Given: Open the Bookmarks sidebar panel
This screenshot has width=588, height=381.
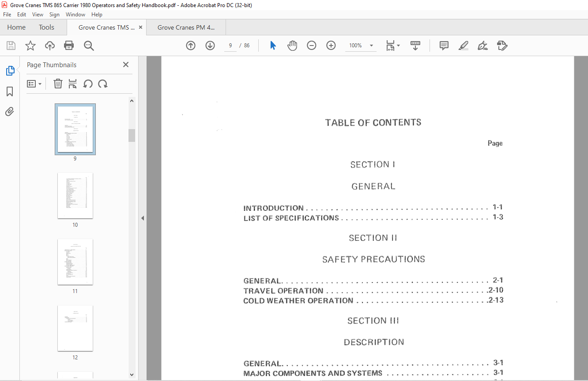Looking at the screenshot, I should pos(10,91).
